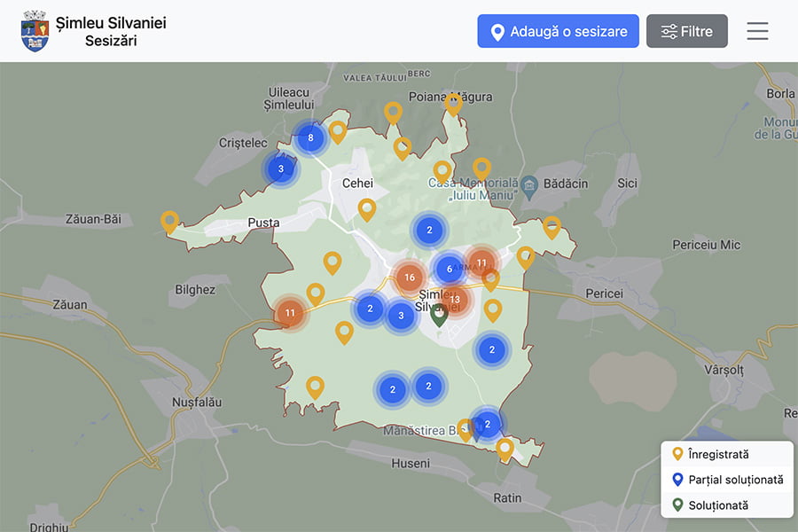Open the blue 2 cluster southeast of the green pin
The width and height of the screenshot is (798, 532).
point(491,349)
